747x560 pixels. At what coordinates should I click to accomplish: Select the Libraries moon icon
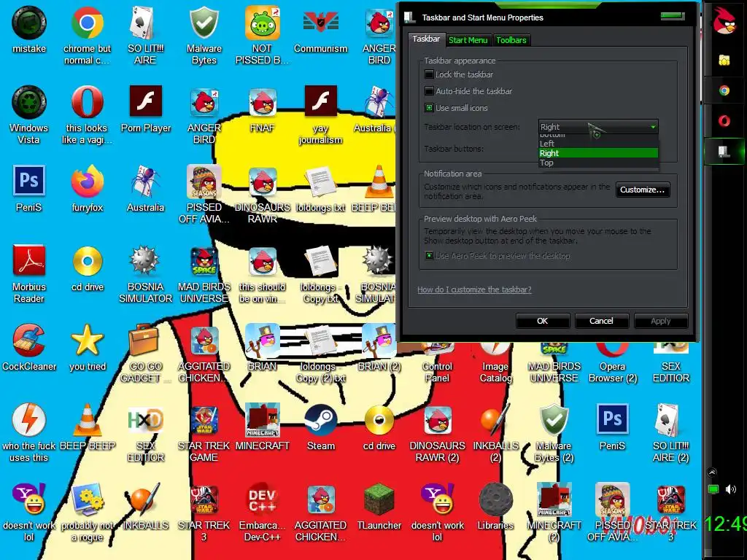tap(495, 499)
